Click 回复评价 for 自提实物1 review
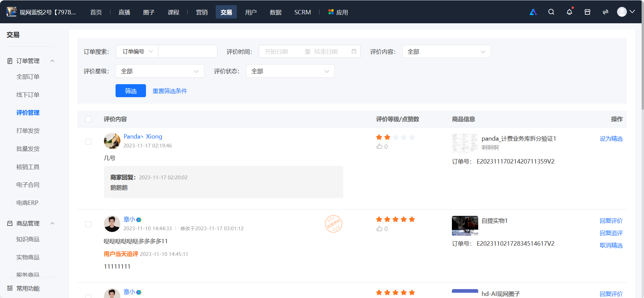 (611, 221)
